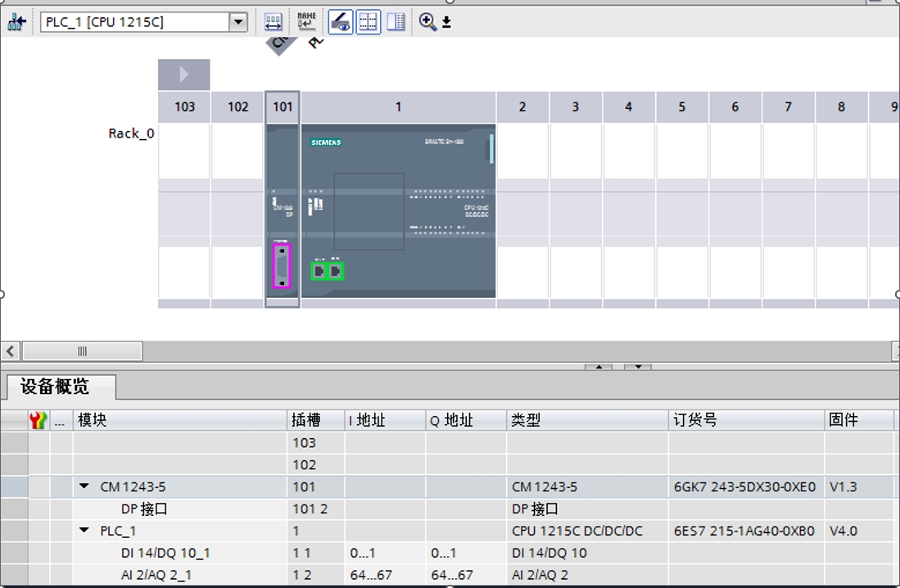Open the zoom level dropdown arrow
900x588 pixels.
446,23
